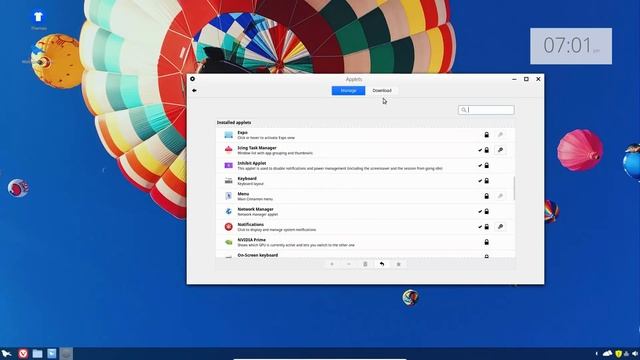Click the checkmark in Keyboard row
This screenshot has height=360, width=640.
click(480, 181)
